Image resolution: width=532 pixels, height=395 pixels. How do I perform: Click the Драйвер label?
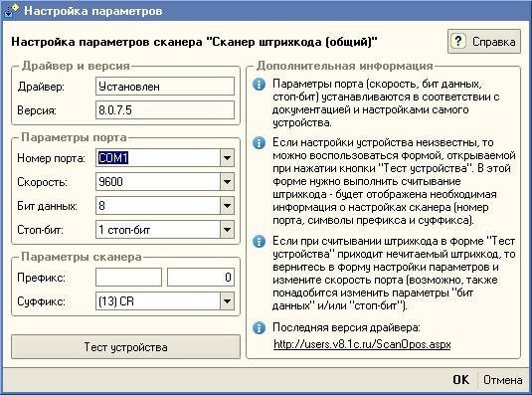41,87
